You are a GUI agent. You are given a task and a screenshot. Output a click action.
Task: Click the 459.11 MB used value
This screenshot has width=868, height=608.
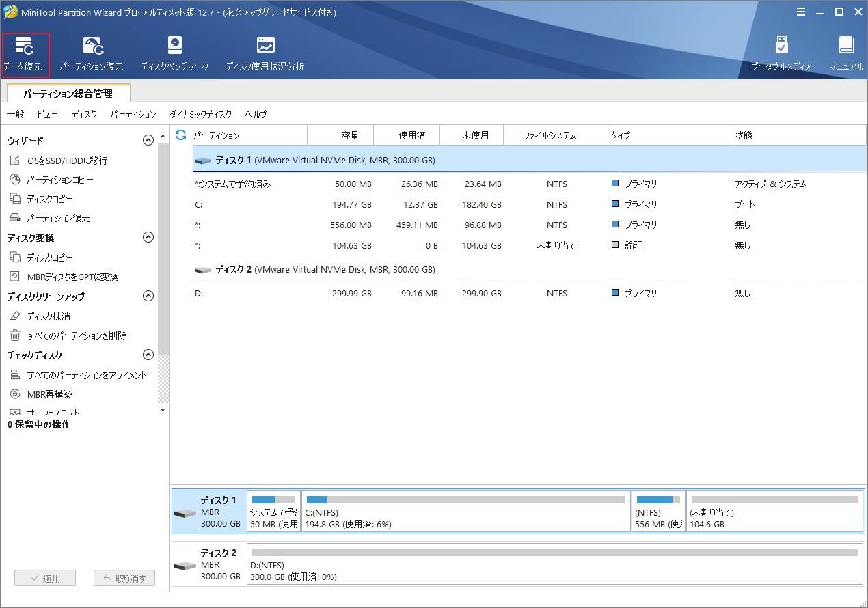point(417,225)
